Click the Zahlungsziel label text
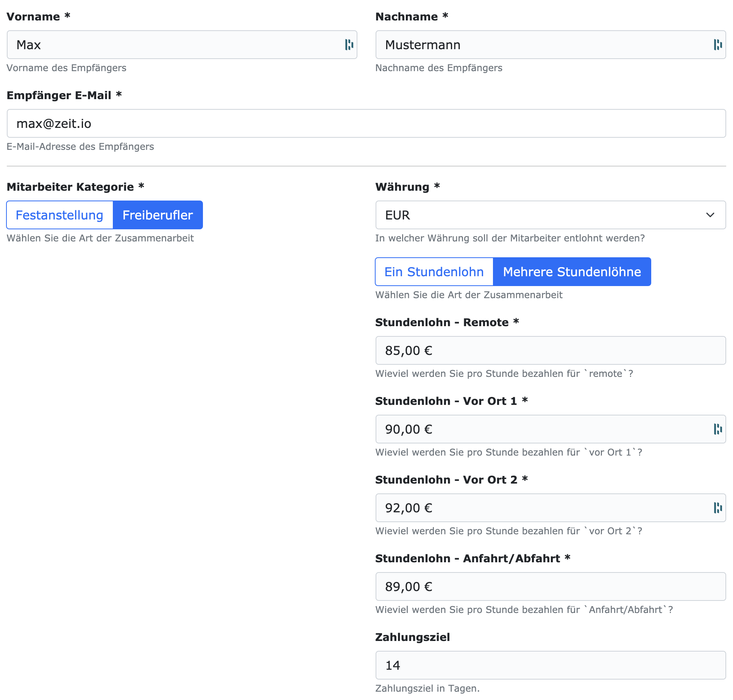The image size is (733, 700). click(x=412, y=637)
